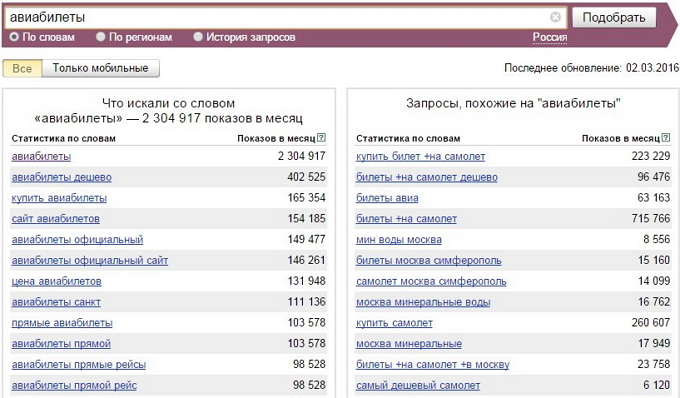The height and width of the screenshot is (398, 680).
Task: Open the 'мин воды москва' link
Action: click(399, 240)
